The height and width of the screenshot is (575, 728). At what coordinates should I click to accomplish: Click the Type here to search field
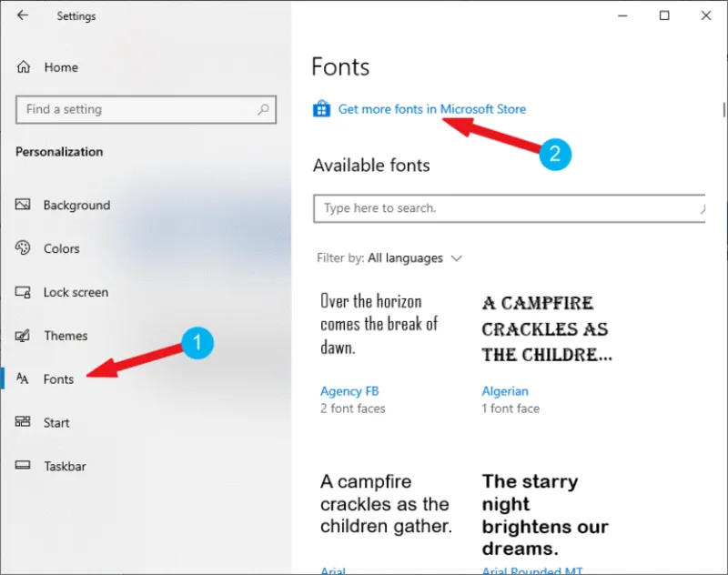pyautogui.click(x=510, y=208)
